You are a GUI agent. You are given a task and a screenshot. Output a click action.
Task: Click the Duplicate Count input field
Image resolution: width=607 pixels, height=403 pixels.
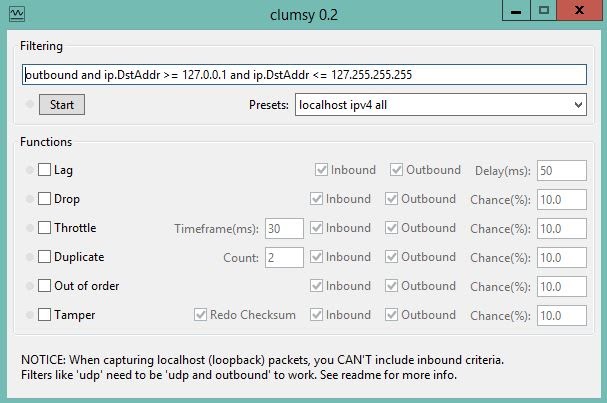click(x=284, y=257)
